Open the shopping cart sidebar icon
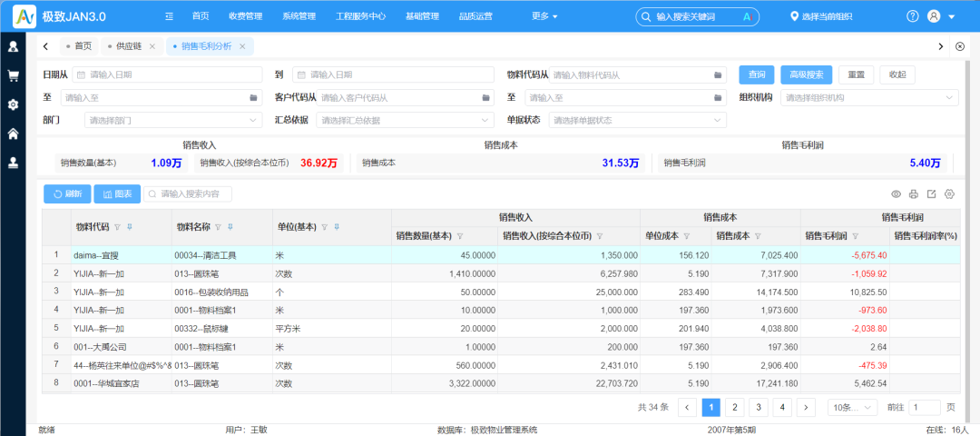980x436 pixels. coord(13,75)
